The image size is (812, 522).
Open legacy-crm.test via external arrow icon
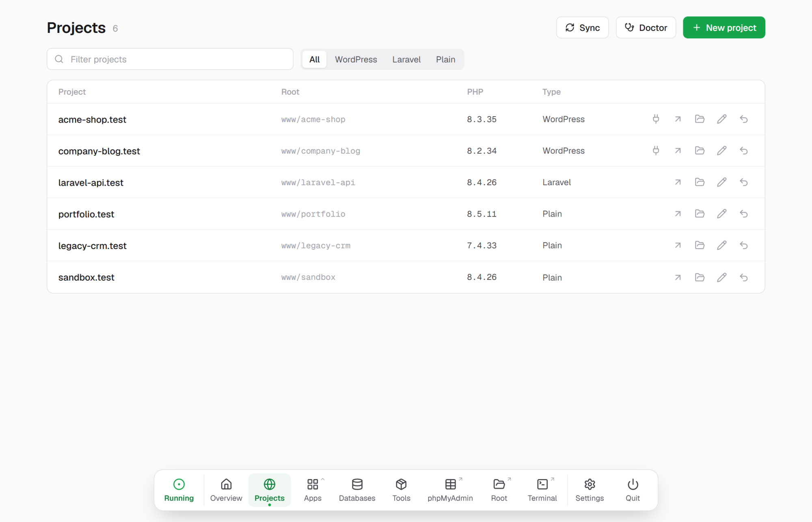tap(678, 245)
